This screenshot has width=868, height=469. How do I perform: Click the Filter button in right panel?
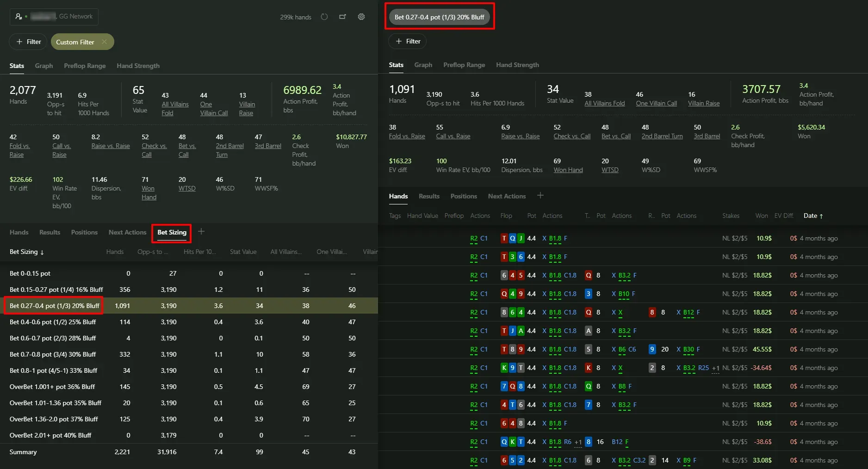click(407, 41)
